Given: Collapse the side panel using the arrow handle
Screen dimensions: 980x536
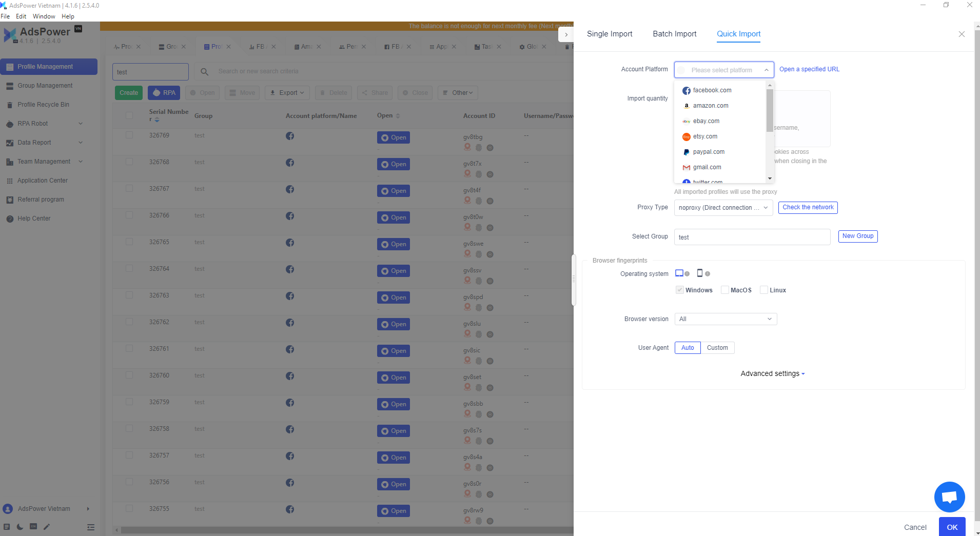Looking at the screenshot, I should coord(566,34).
